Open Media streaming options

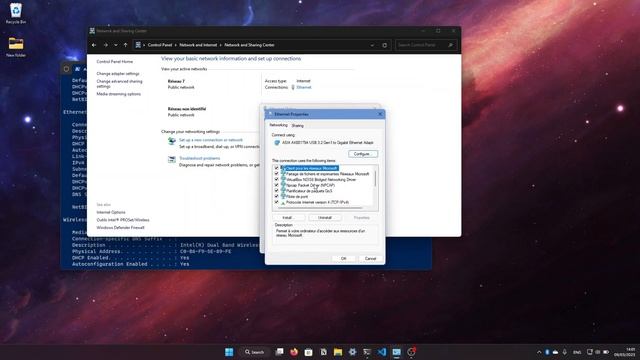[x=118, y=94]
